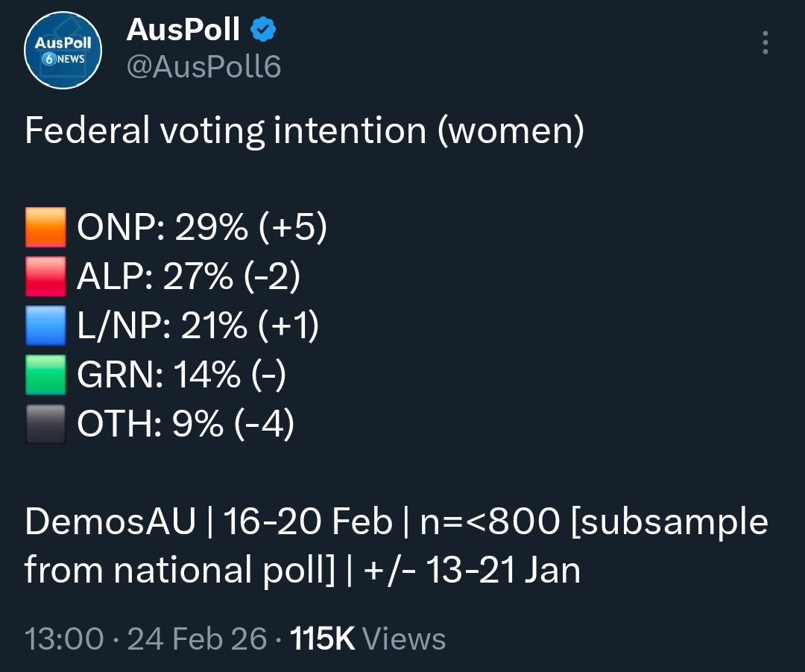Click the "OTH: 9% (-4)" result line
The height and width of the screenshot is (672, 805).
[186, 425]
